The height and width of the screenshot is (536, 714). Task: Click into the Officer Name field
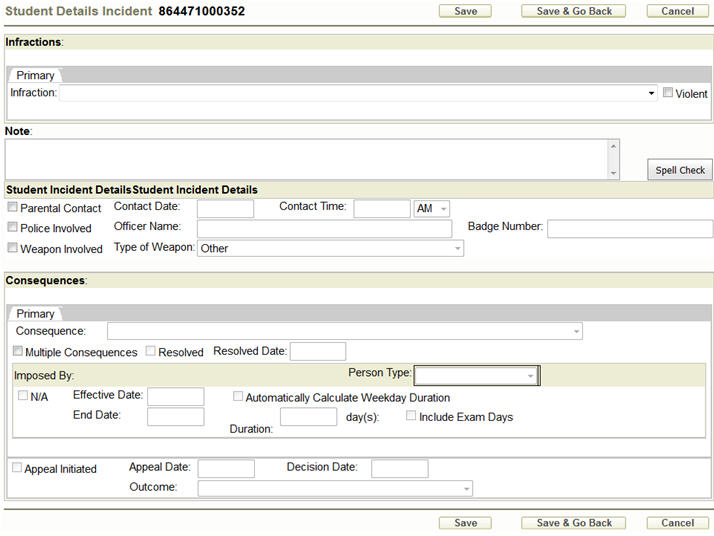[324, 228]
